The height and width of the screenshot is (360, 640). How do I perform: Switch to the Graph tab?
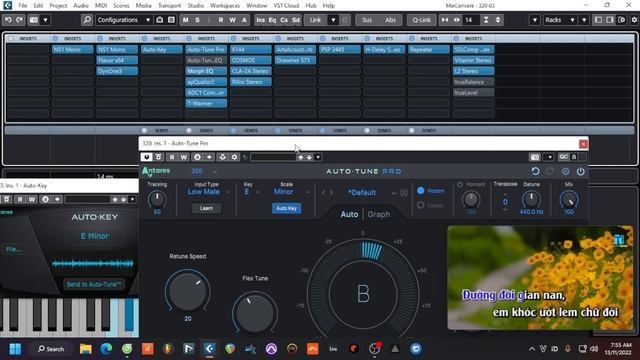pos(379,214)
